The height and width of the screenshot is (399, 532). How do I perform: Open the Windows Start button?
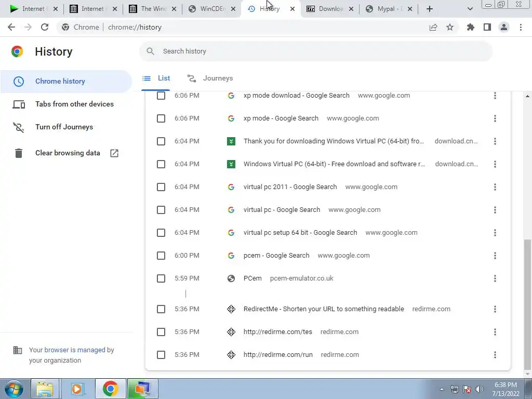[14, 389]
